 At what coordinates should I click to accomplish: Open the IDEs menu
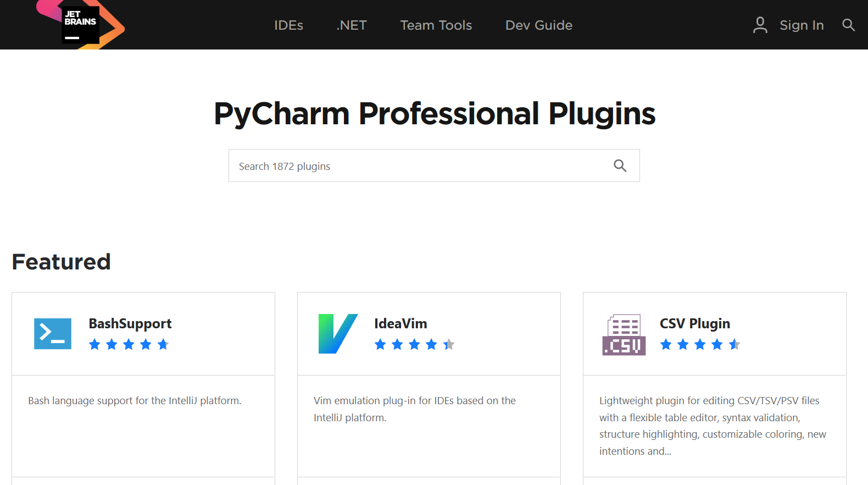(288, 25)
